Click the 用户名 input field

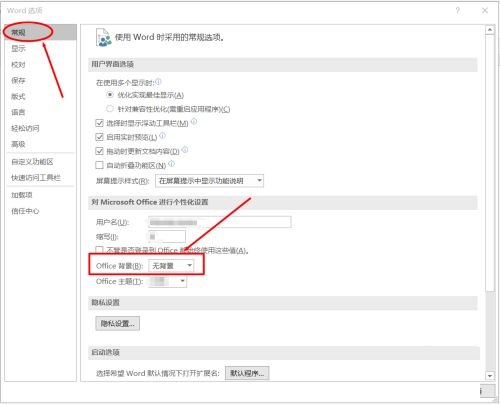(x=220, y=222)
